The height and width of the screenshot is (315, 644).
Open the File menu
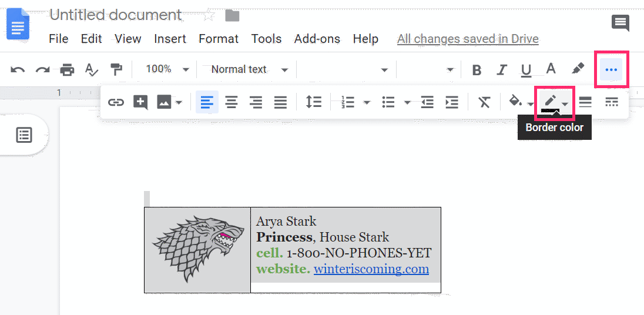pyautogui.click(x=58, y=39)
